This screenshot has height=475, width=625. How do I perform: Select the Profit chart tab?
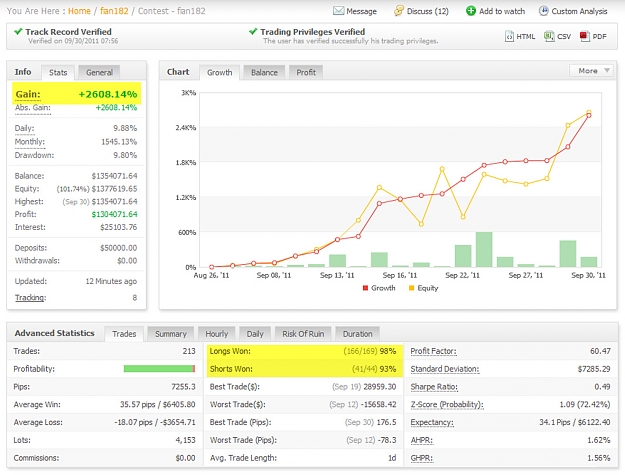click(x=306, y=73)
